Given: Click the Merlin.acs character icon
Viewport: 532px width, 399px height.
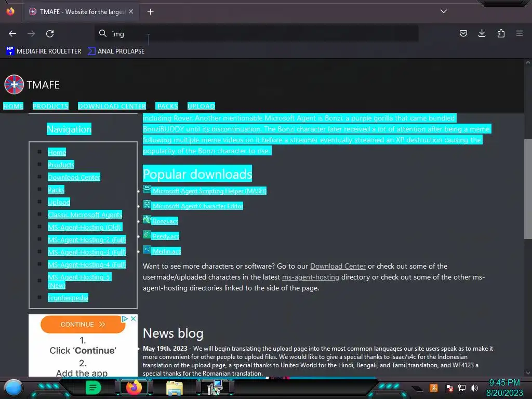Looking at the screenshot, I should click(x=147, y=249).
